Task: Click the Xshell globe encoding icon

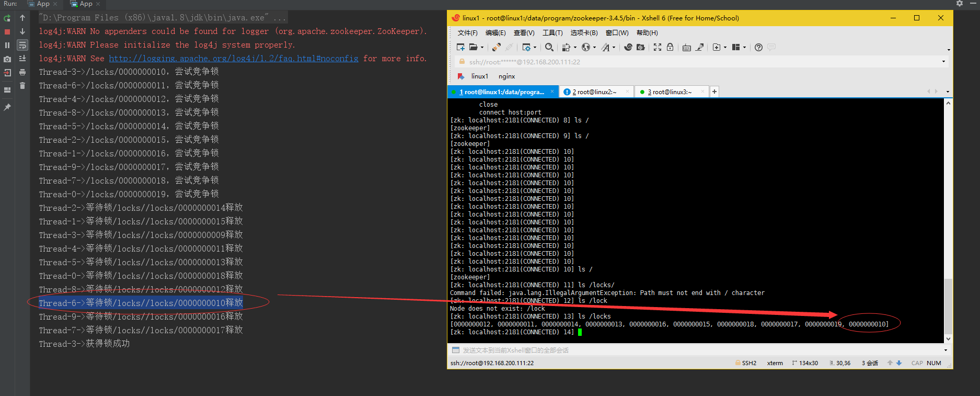Action: (x=586, y=47)
